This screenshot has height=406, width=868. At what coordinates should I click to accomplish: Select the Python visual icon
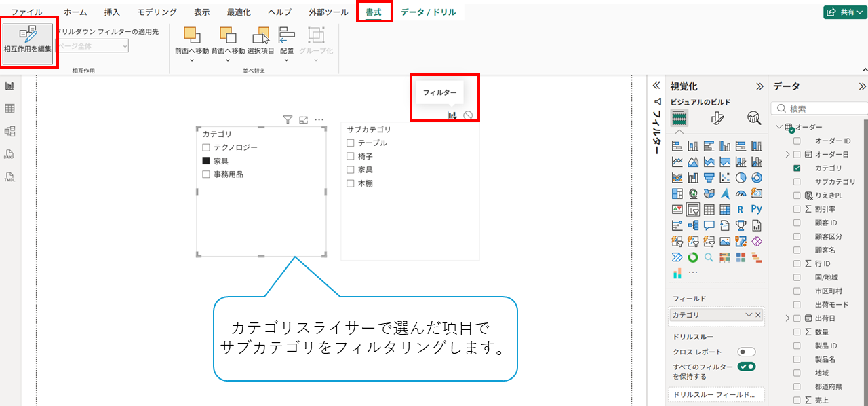click(x=757, y=210)
